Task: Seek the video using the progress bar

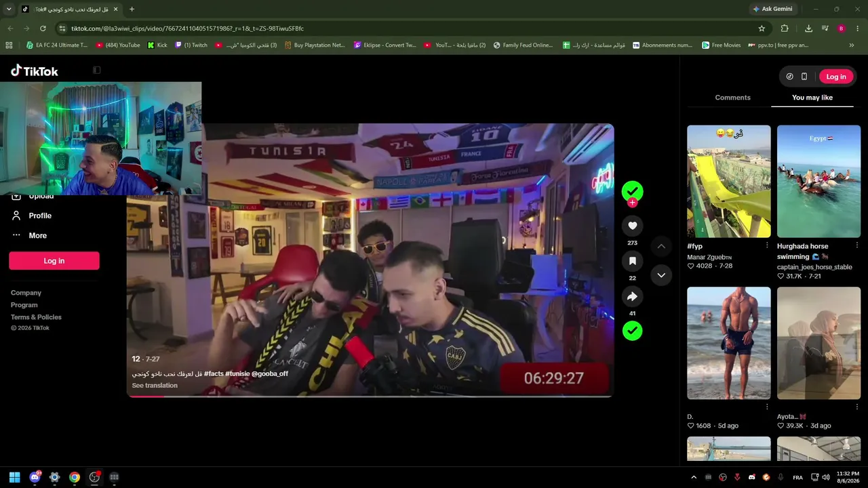Action: [x=370, y=396]
